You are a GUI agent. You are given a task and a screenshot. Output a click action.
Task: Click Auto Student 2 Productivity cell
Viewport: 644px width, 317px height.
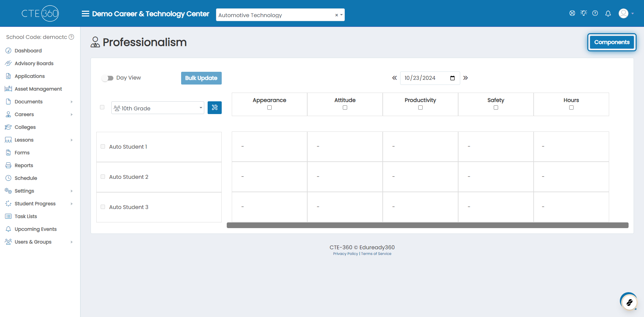[x=420, y=177]
